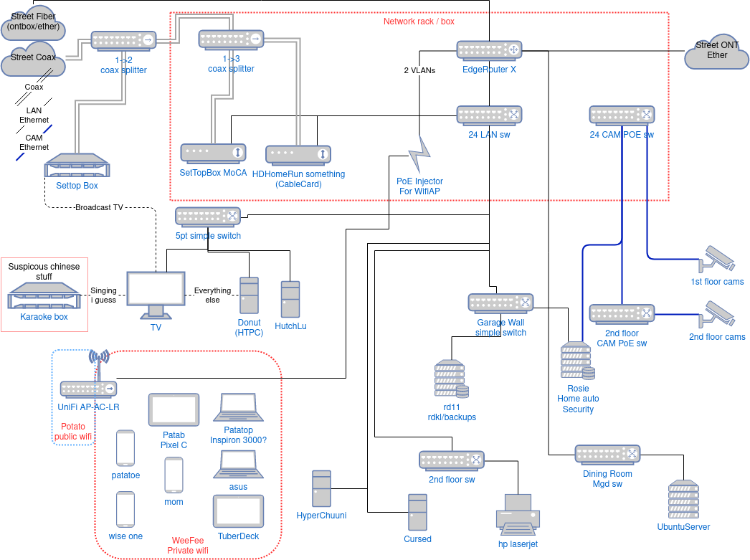Click the 'Singing i guess' label
750x560 pixels.
(103, 295)
